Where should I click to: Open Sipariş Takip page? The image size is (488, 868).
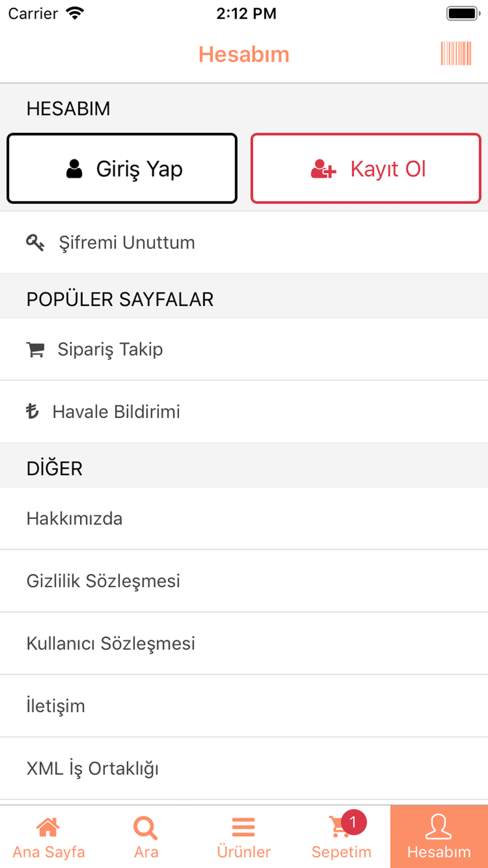244,350
